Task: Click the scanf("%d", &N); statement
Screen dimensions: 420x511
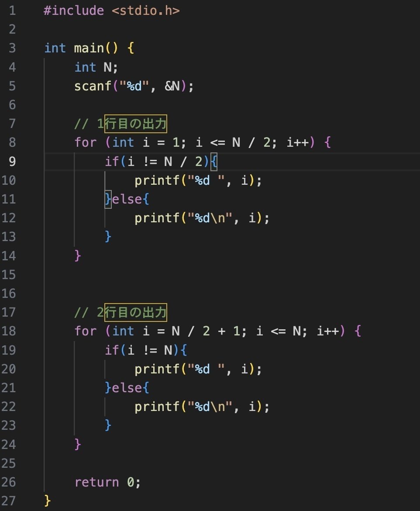Action: click(x=134, y=86)
